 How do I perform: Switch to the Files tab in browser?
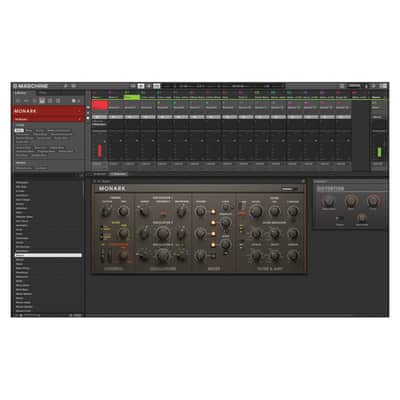pos(43,93)
